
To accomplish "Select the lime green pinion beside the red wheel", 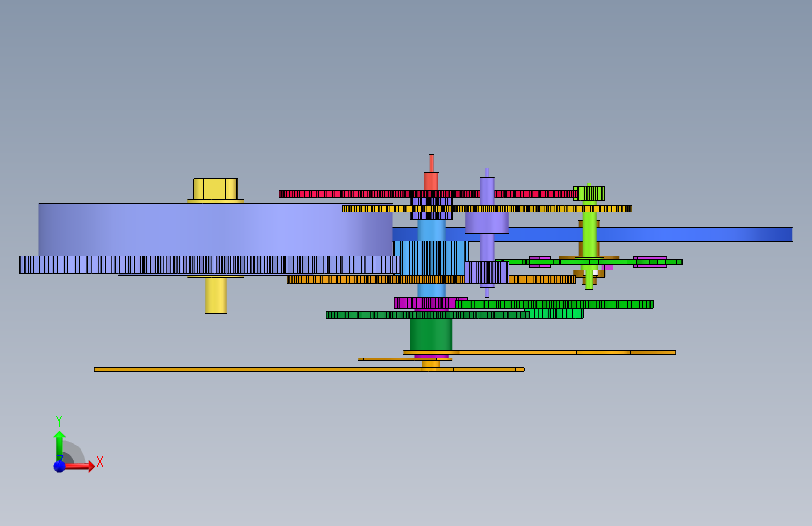I will 589,194.
